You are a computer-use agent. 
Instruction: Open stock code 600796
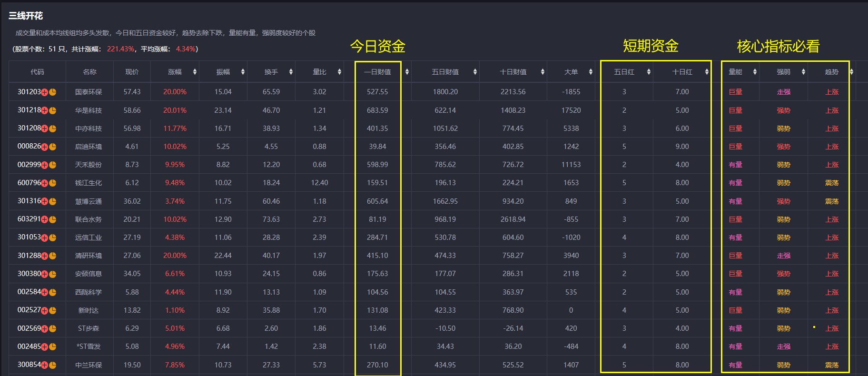click(x=29, y=183)
